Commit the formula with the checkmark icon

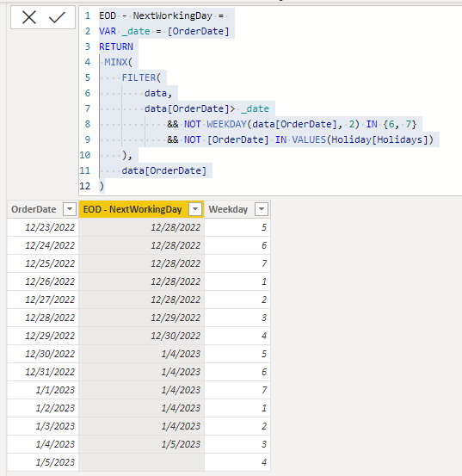point(57,17)
